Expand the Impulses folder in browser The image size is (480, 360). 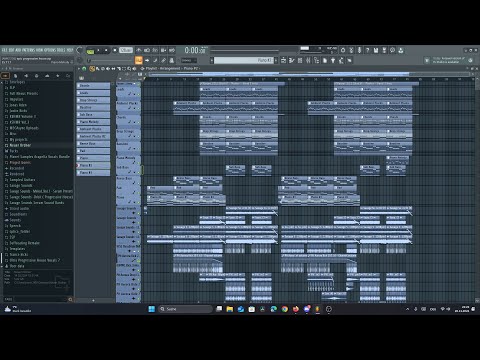(x=14, y=99)
